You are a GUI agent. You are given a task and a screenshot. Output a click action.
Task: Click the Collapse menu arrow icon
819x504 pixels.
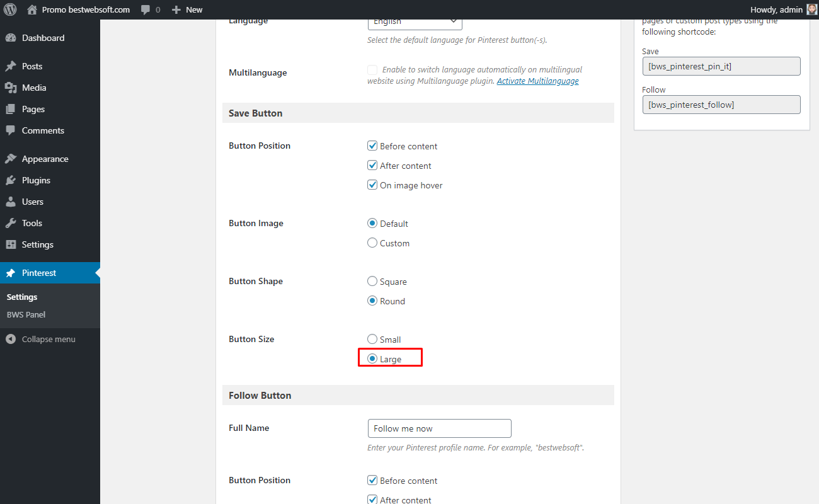[10, 339]
